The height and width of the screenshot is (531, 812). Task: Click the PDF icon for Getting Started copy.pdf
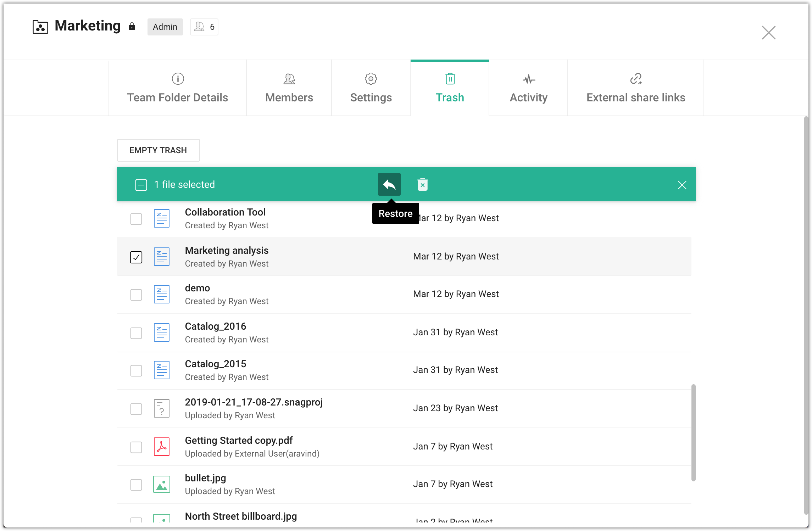click(161, 446)
